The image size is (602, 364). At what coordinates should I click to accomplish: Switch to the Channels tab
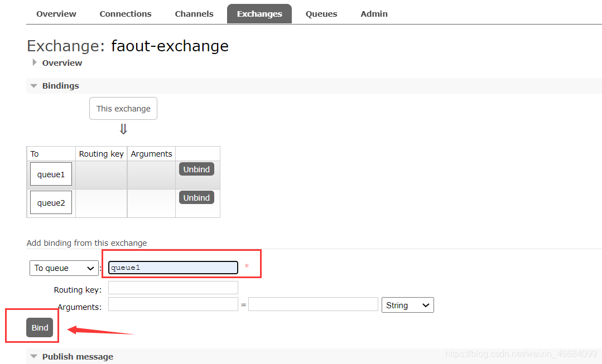point(194,14)
